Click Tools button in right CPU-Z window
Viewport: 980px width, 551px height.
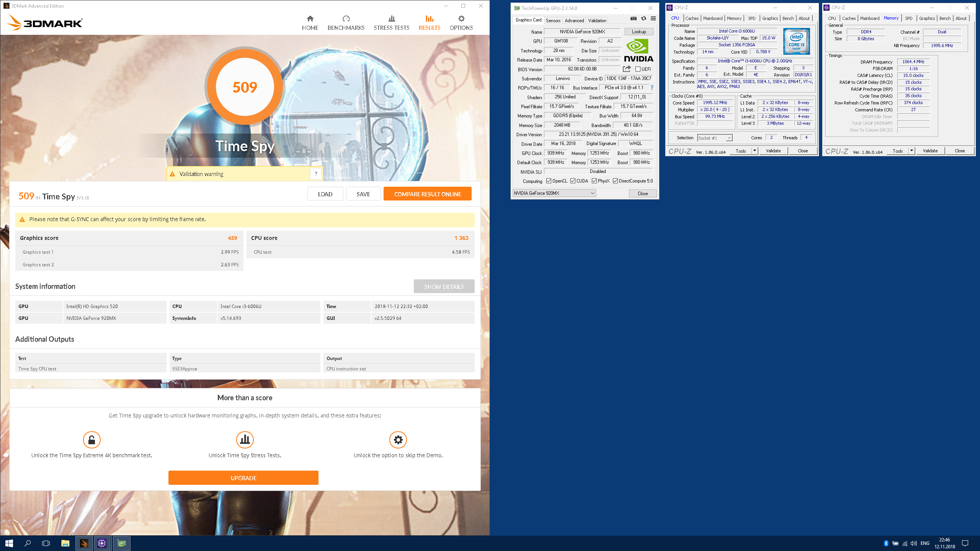[x=898, y=151]
